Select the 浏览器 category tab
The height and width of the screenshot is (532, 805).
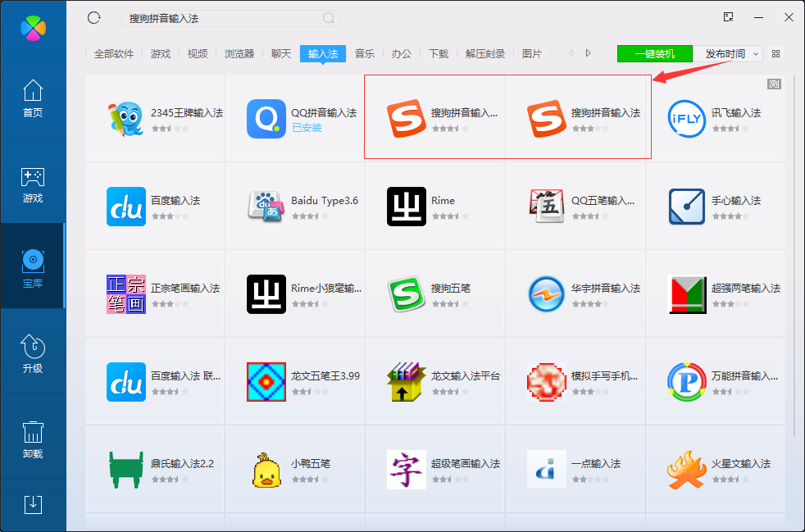tap(239, 53)
